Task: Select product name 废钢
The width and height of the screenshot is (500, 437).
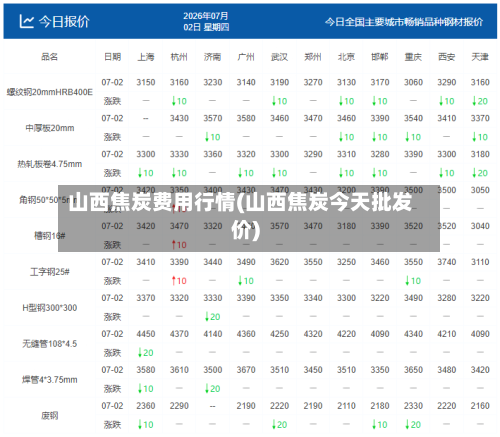Action: point(50,416)
